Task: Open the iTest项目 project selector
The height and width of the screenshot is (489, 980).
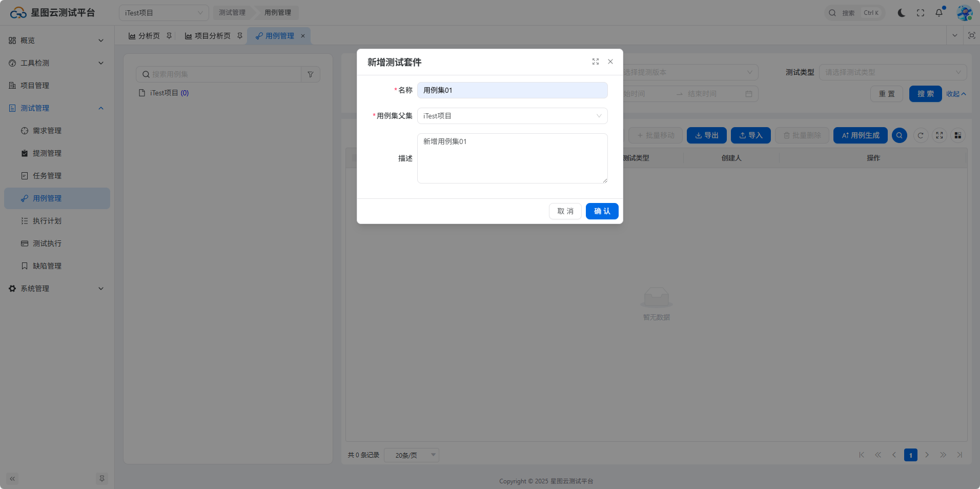Action: [164, 13]
